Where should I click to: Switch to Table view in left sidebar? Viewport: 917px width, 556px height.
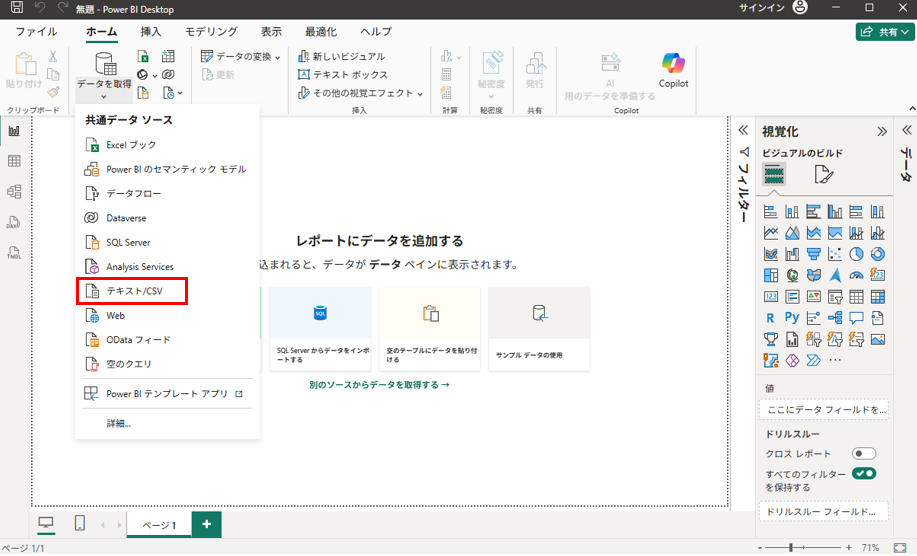(x=14, y=161)
